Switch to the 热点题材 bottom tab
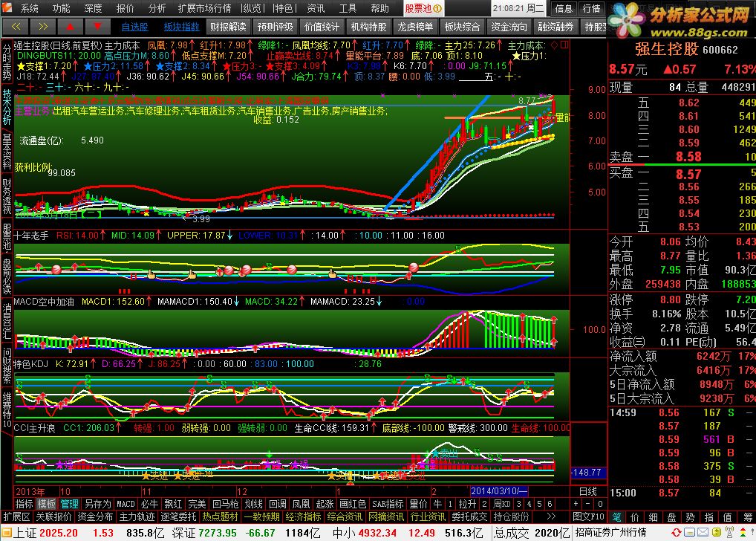This screenshot has height=541, width=756. click(220, 516)
